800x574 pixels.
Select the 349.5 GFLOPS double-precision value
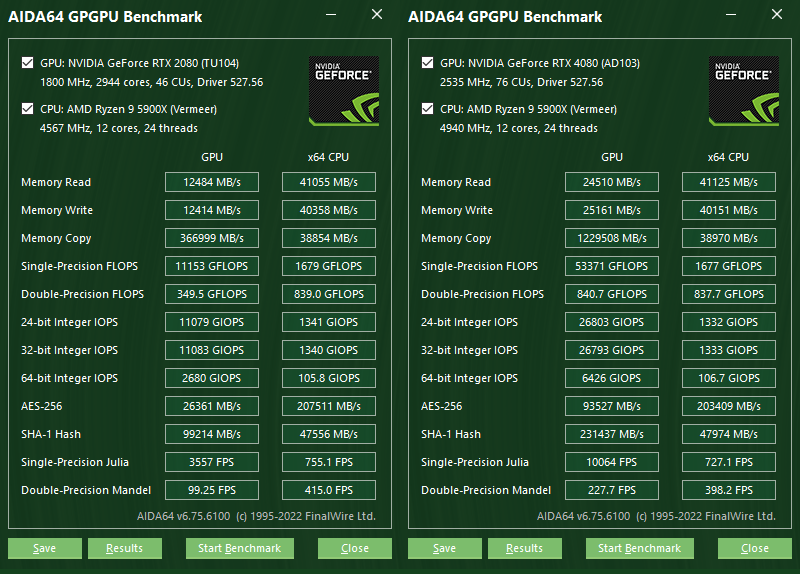212,294
